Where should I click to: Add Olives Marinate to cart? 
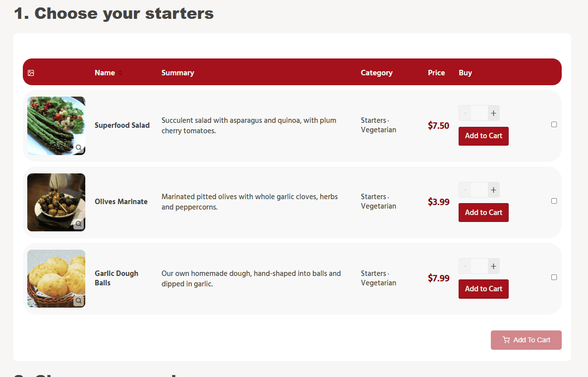pyautogui.click(x=483, y=213)
